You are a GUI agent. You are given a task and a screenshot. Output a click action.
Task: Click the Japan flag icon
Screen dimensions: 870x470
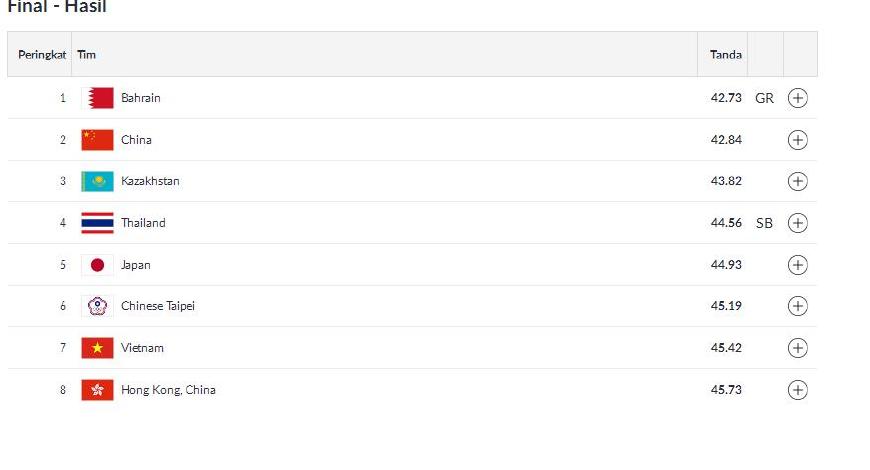click(97, 265)
